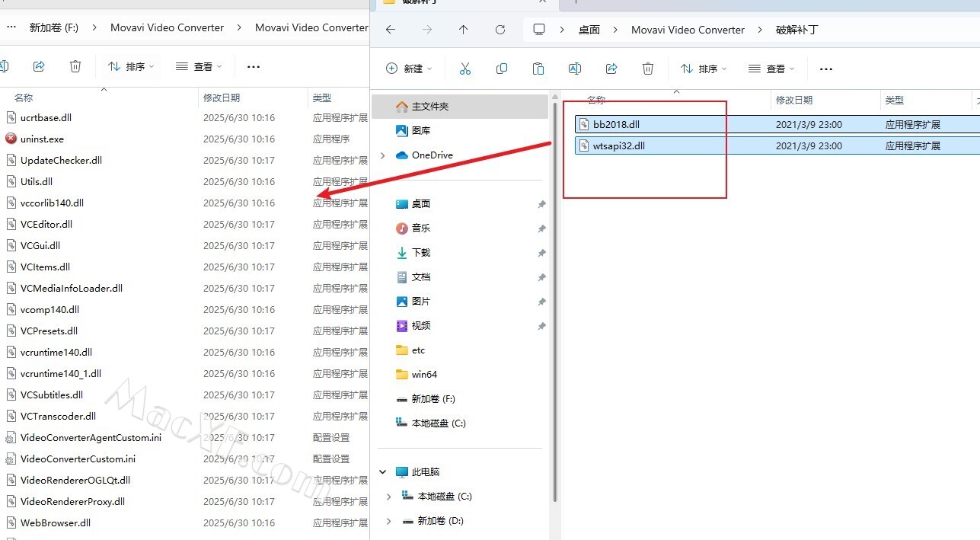Click the chevron right before 破解补丁 breadcrumb
980x540 pixels.
click(760, 30)
